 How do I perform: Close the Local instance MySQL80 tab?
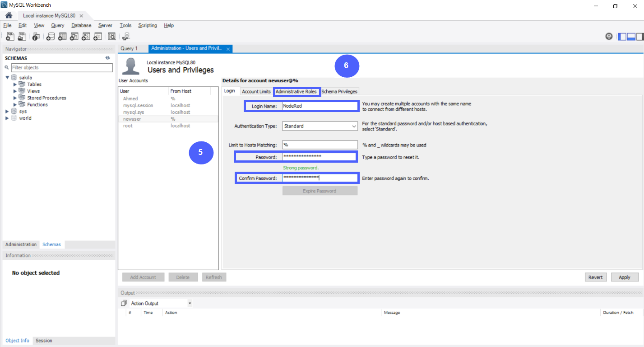click(x=81, y=15)
